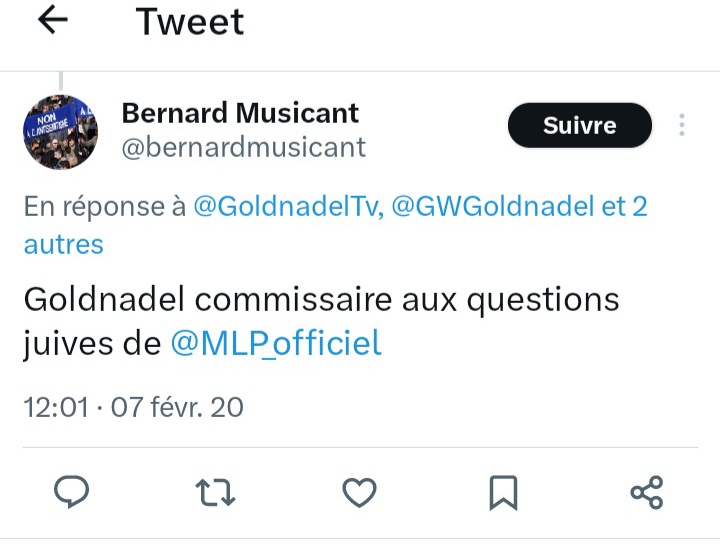Screen dimensions: 720x551
Task: Open the @GoldnadelTv mention
Action: click(x=285, y=207)
